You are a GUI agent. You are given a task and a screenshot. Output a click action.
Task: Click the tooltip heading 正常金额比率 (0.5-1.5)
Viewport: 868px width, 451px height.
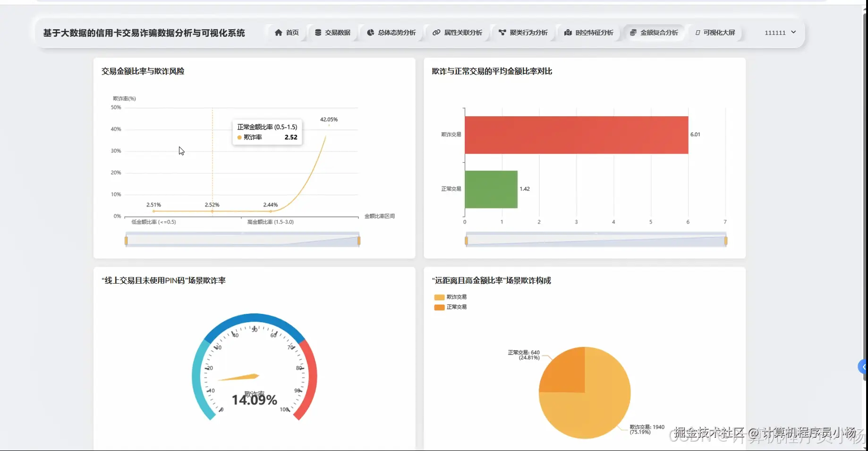(x=267, y=127)
